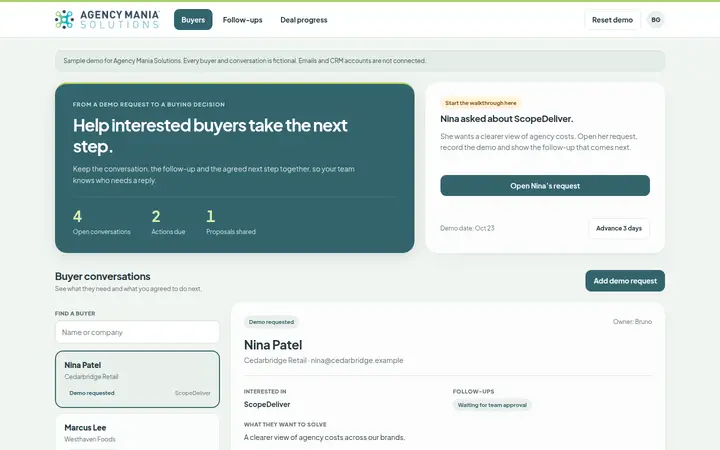Click the Cedarbridge Retail email line in details
This screenshot has width=720, height=450.
coord(323,360)
